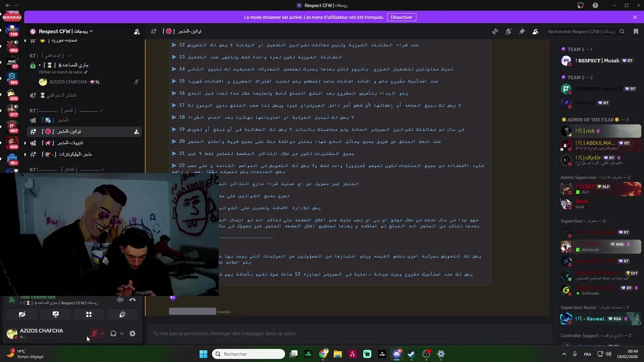Open Steam in the taskbar
Screen dimensions: 644x362
click(x=412, y=354)
